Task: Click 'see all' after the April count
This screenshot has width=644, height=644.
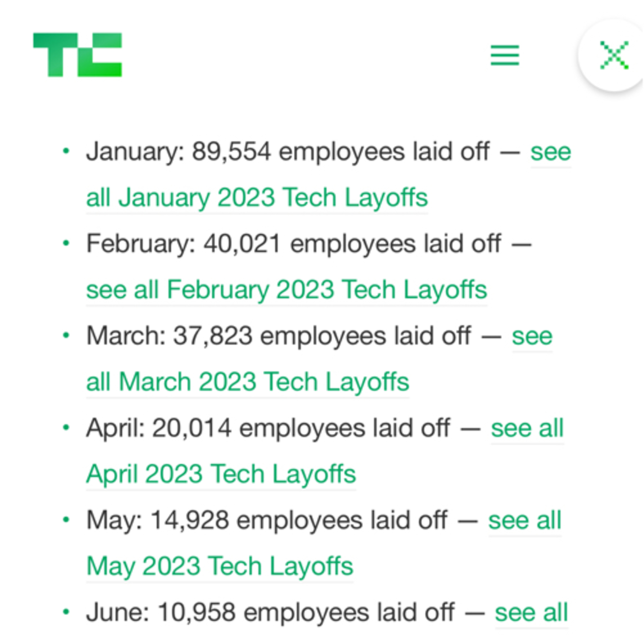Action: tap(527, 428)
